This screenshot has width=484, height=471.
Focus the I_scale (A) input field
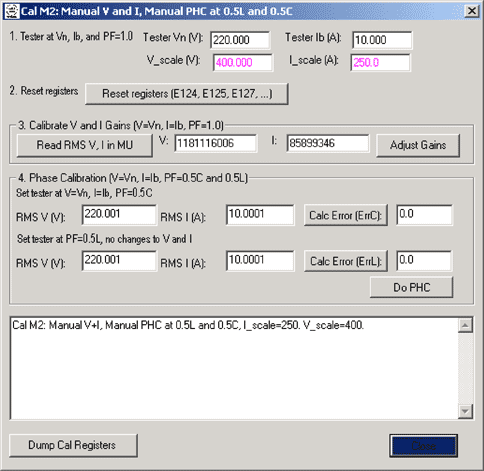[x=380, y=63]
